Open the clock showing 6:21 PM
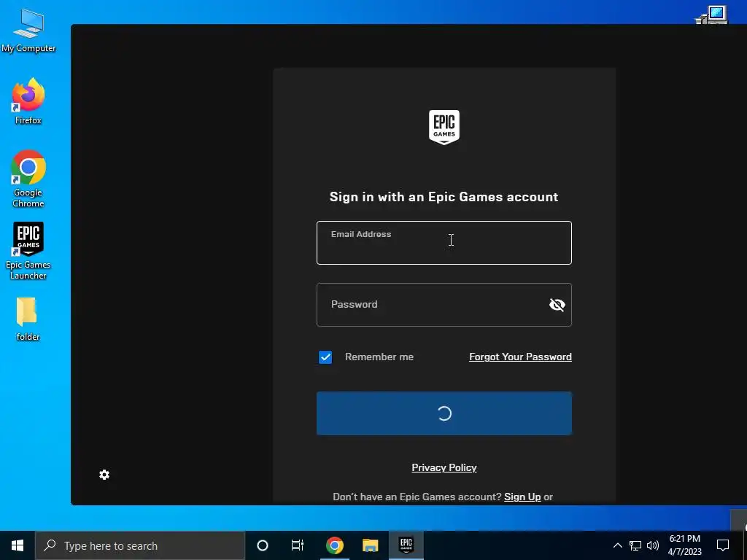Image resolution: width=747 pixels, height=560 pixels. 684,545
